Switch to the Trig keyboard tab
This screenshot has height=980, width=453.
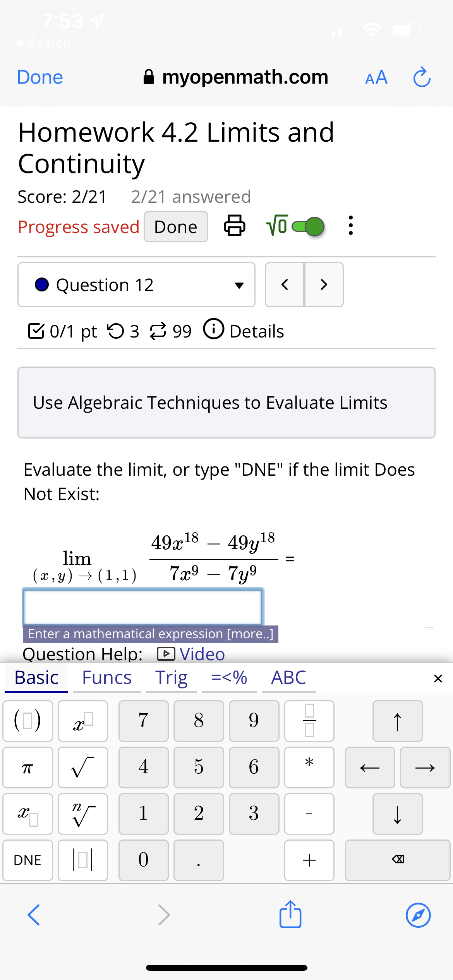click(171, 678)
